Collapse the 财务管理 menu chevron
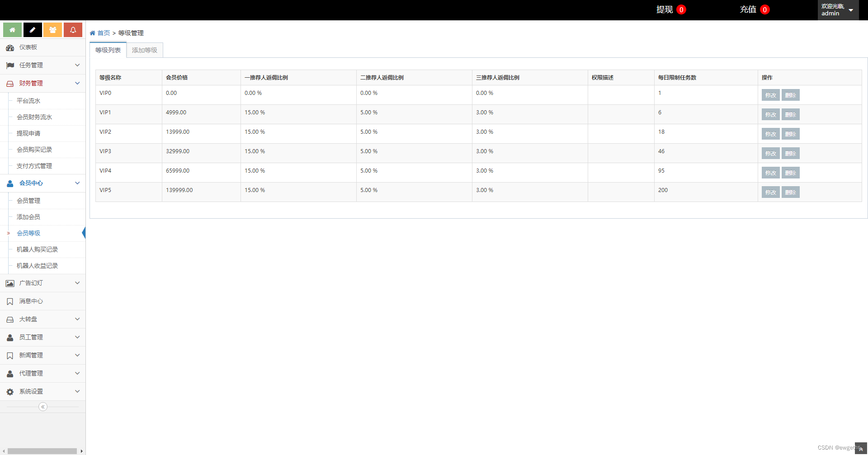This screenshot has width=868, height=455. tap(77, 83)
